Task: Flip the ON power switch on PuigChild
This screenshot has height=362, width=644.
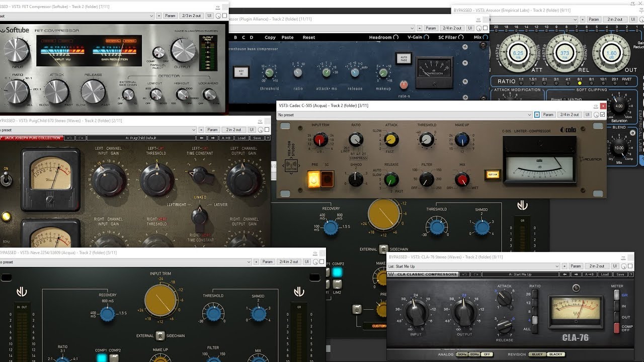Action: pos(7,180)
